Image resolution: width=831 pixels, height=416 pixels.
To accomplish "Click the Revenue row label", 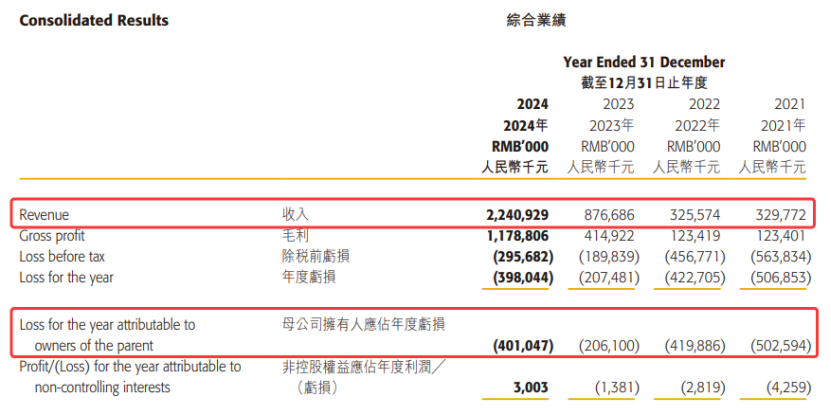I will [x=44, y=215].
